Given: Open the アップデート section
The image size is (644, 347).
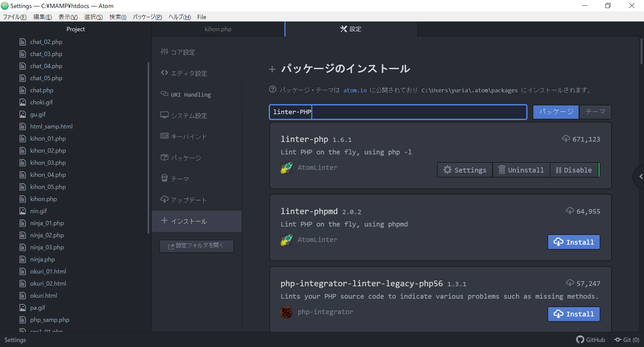Looking at the screenshot, I should pyautogui.click(x=197, y=200).
